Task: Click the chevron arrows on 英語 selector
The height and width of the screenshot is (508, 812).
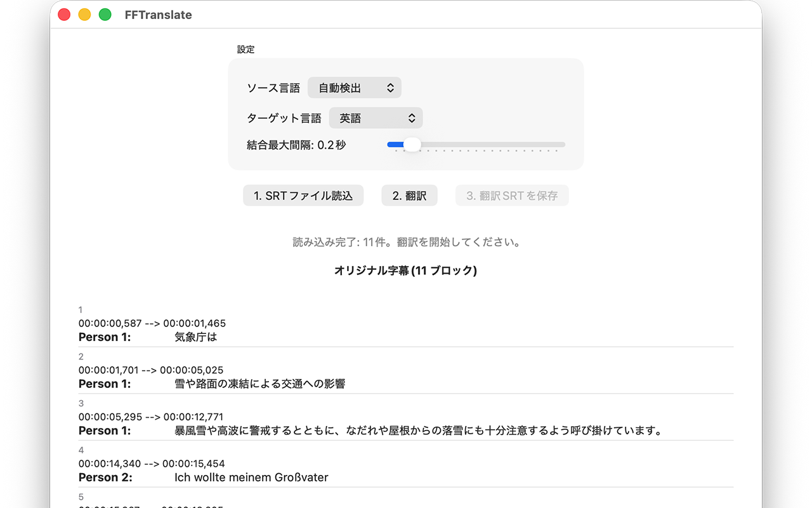Action: coord(412,118)
